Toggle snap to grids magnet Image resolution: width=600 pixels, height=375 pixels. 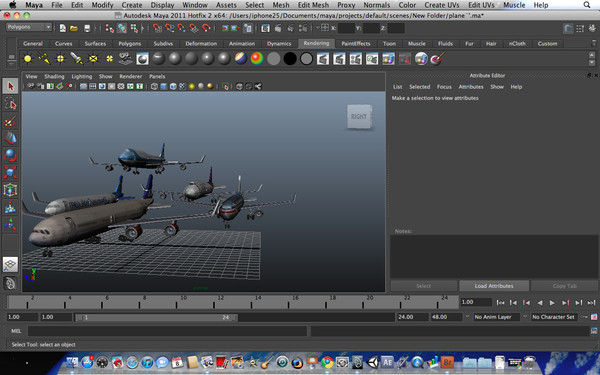click(157, 28)
